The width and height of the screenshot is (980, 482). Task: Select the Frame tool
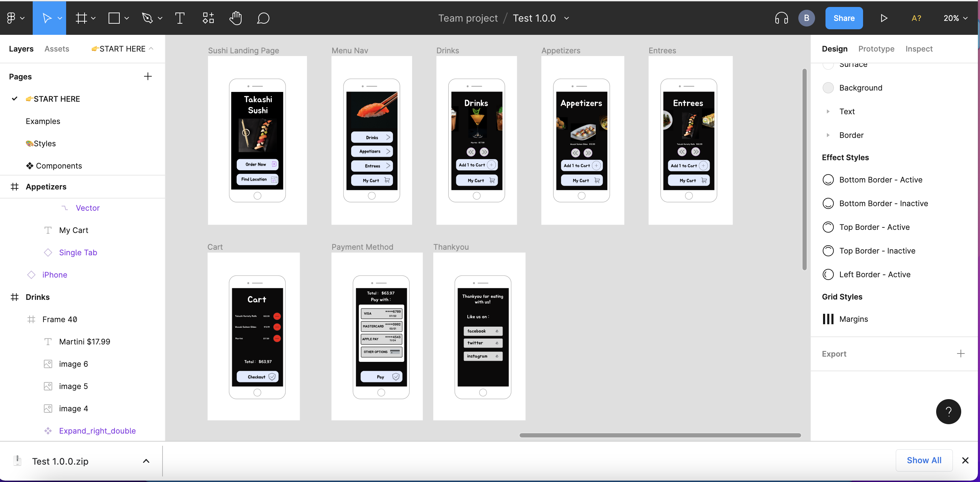tap(81, 18)
